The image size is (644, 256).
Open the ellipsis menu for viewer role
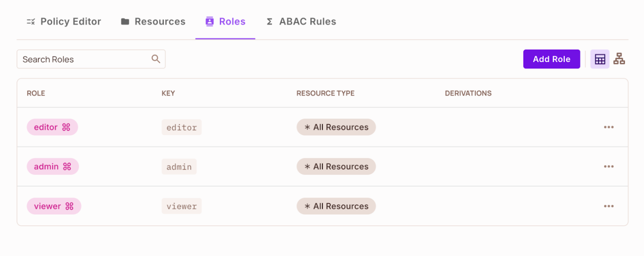point(609,206)
